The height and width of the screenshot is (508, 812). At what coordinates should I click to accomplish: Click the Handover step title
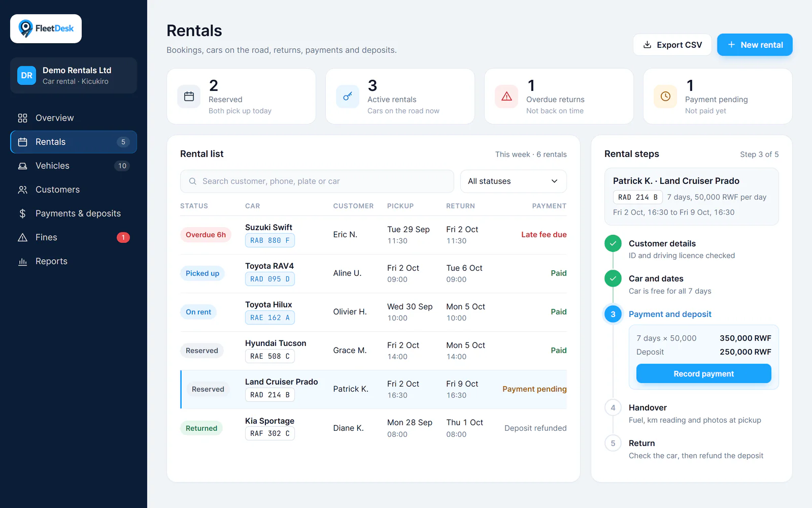(648, 407)
